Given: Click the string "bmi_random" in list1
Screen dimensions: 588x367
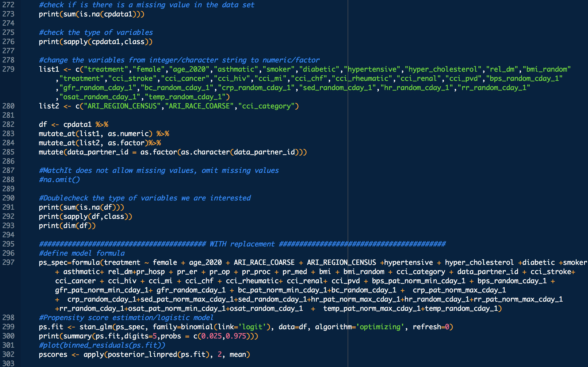Looking at the screenshot, I should coord(547,69).
